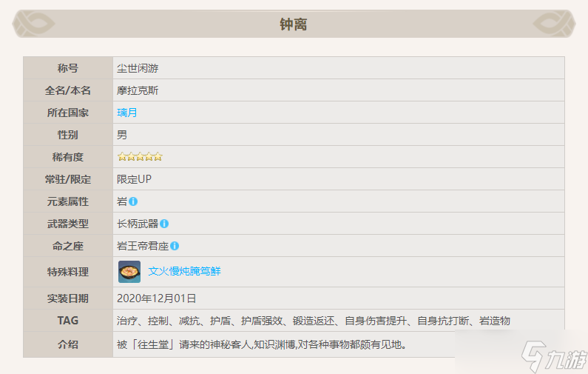Click the 男 gender value
The width and height of the screenshot is (588, 374).
click(x=122, y=135)
